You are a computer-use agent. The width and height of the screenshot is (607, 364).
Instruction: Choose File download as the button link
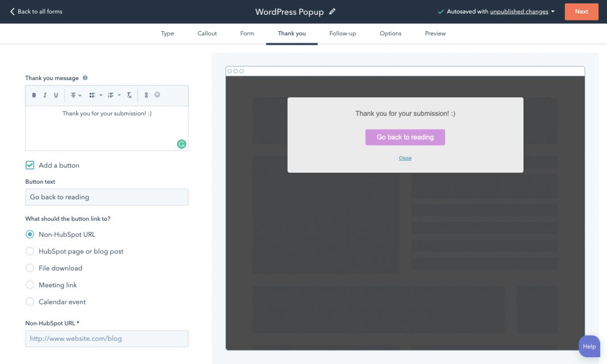click(x=29, y=268)
